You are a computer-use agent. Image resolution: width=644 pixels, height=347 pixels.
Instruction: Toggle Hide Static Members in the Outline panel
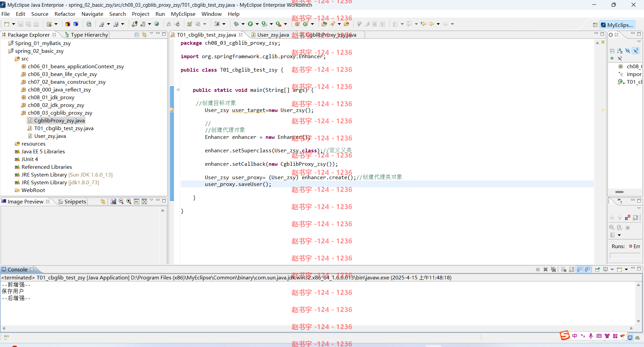pos(635,51)
